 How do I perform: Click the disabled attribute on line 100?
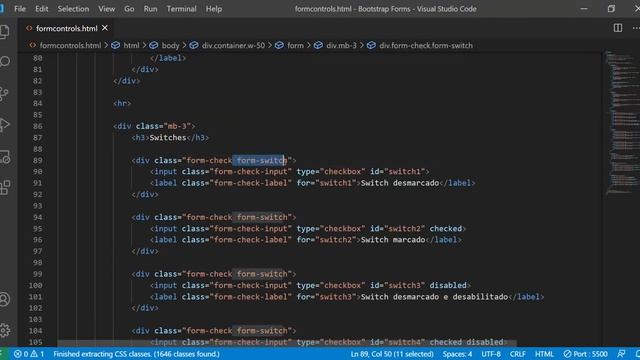(448, 285)
